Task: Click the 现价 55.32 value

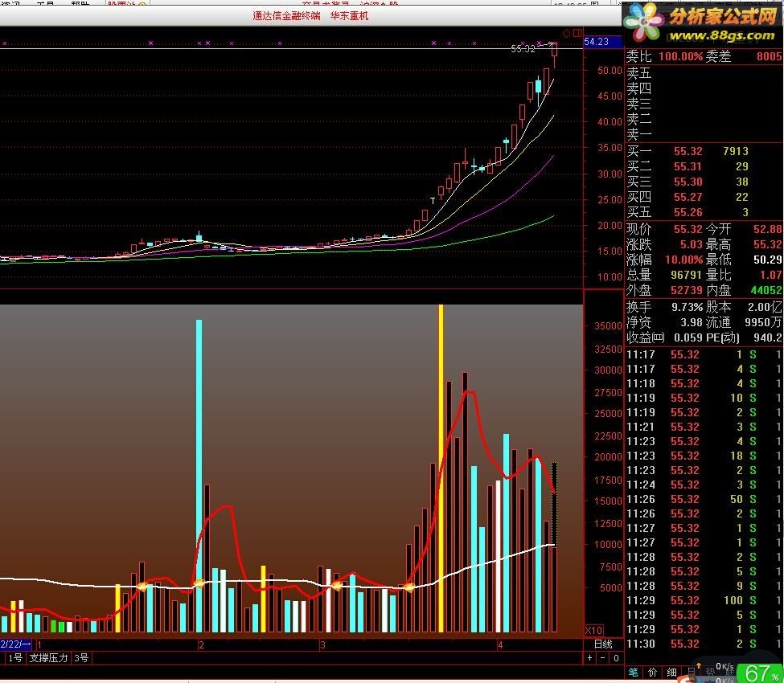Action: [688, 229]
